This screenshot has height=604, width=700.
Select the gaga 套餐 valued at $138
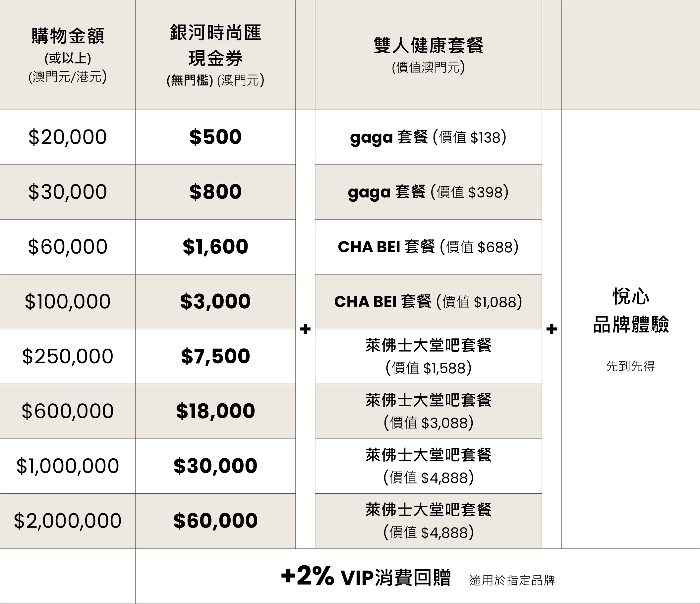[x=428, y=137]
